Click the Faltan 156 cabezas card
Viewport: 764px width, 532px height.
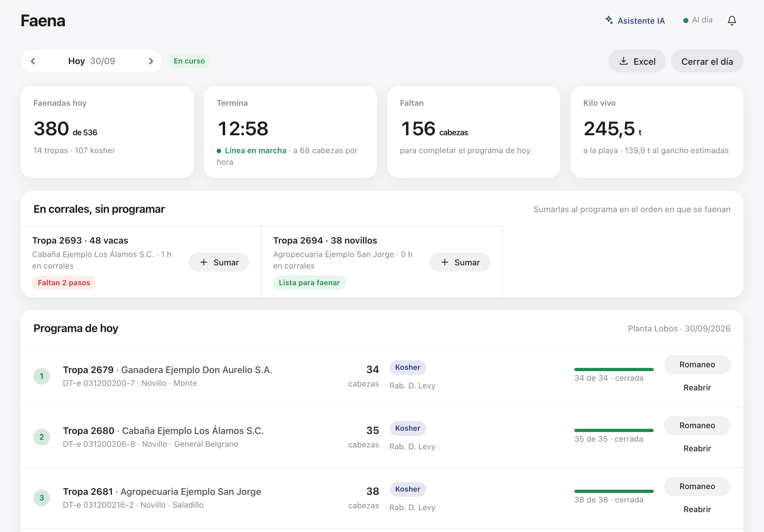coord(474,132)
